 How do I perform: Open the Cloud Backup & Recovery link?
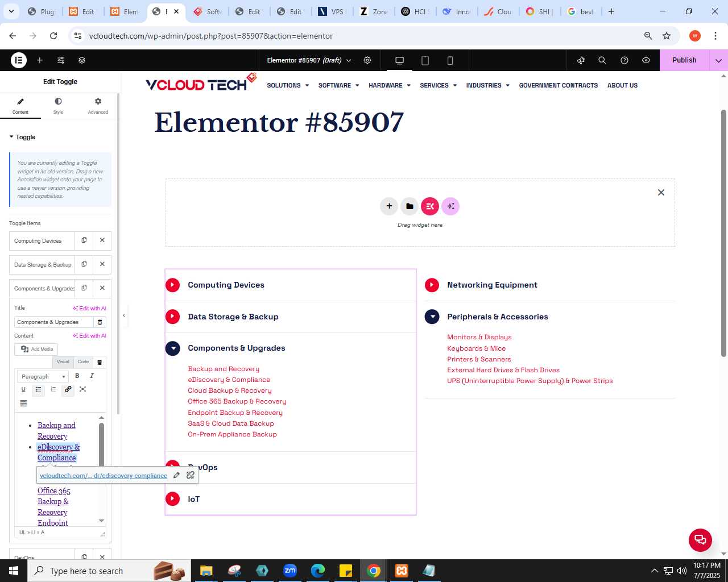(x=230, y=390)
